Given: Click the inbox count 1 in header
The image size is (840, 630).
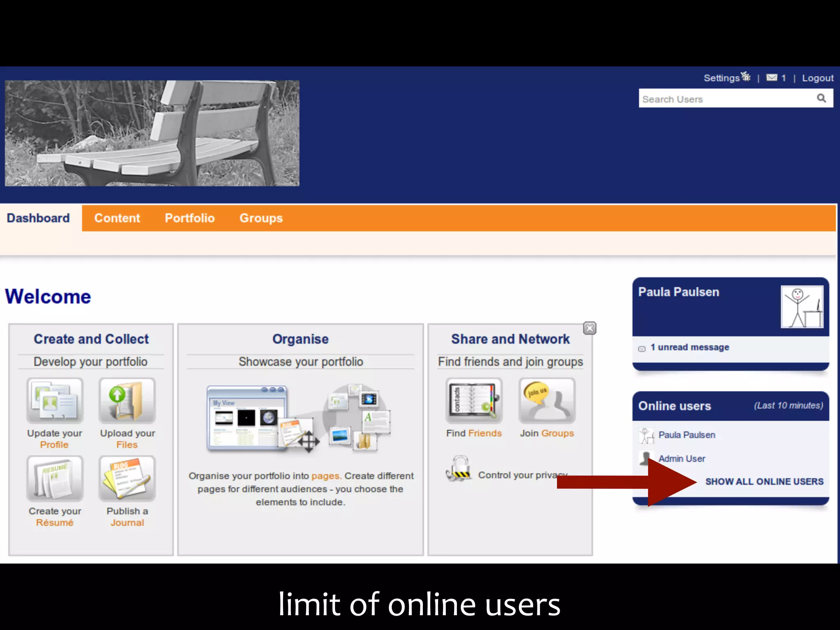Looking at the screenshot, I should (x=783, y=78).
